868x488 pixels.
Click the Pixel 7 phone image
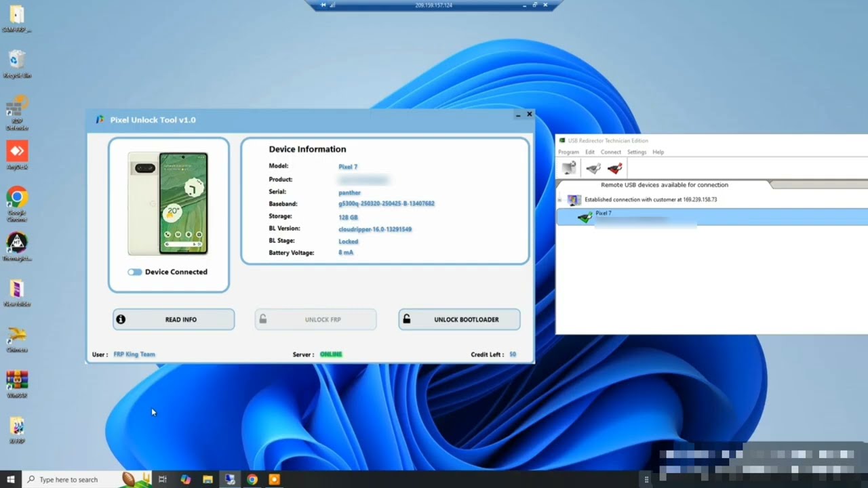pos(169,203)
